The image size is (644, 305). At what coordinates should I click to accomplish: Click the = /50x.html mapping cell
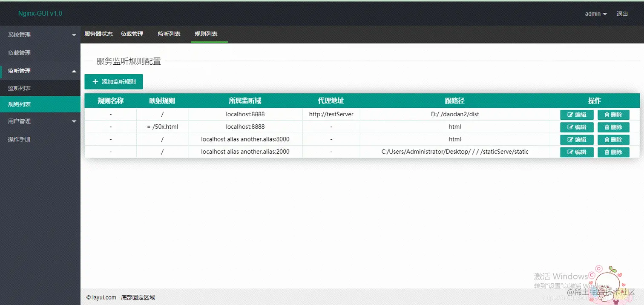(162, 127)
